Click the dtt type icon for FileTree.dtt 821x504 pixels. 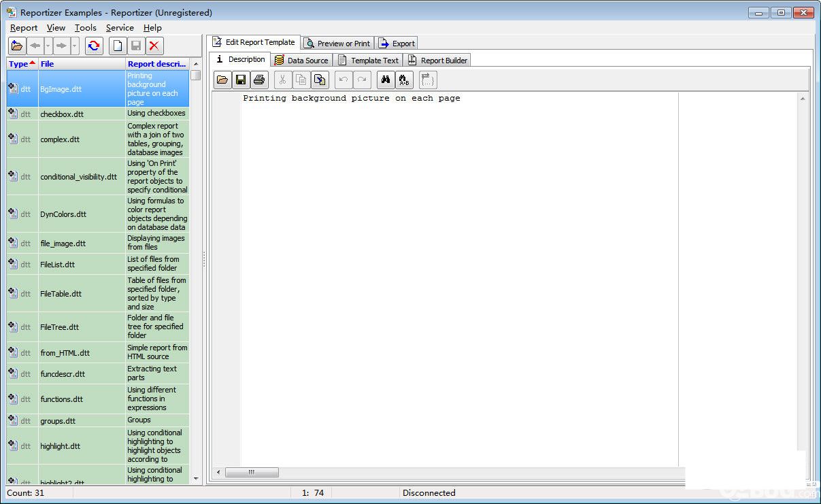[x=13, y=326]
